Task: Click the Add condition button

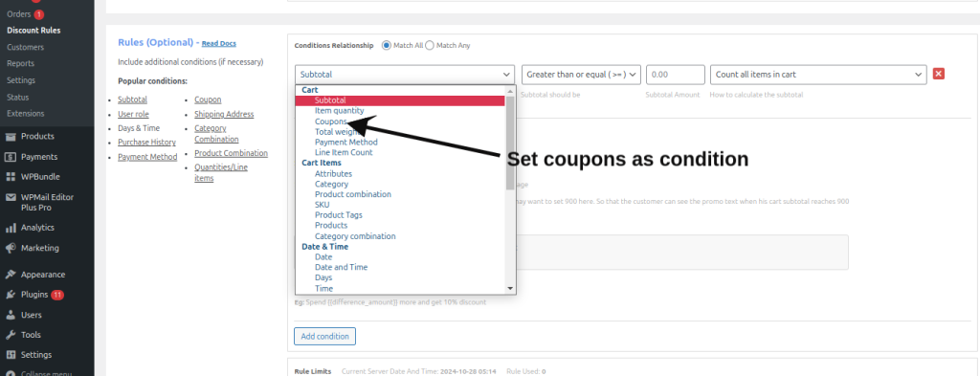Action: (325, 336)
